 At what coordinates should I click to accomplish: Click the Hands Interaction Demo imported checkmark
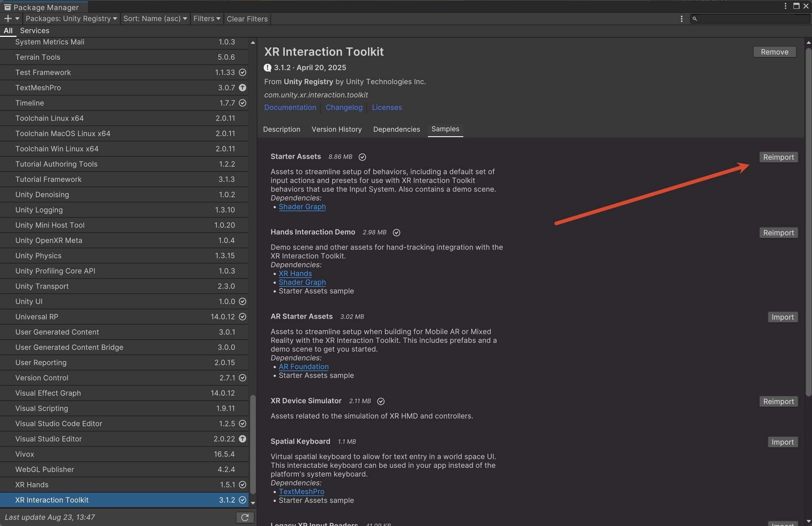click(397, 233)
